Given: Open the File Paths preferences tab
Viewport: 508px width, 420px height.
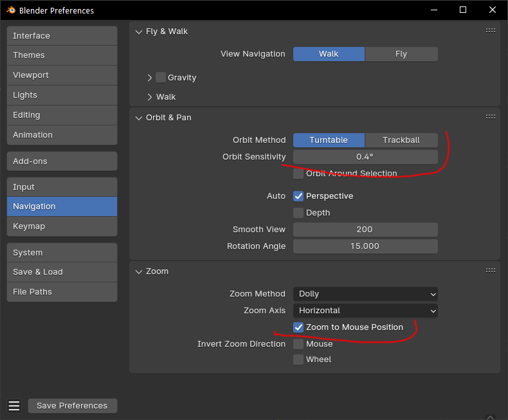Looking at the screenshot, I should point(62,292).
